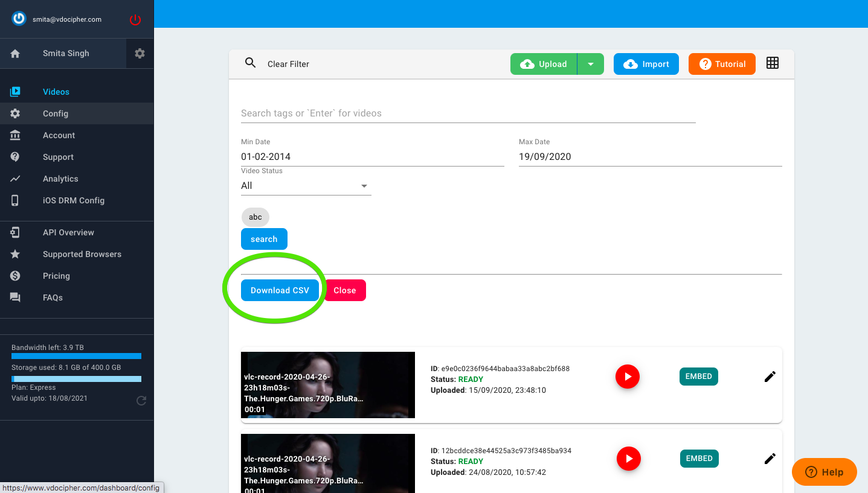Click the search tags input field
Image resolution: width=868 pixels, height=493 pixels.
coord(468,113)
